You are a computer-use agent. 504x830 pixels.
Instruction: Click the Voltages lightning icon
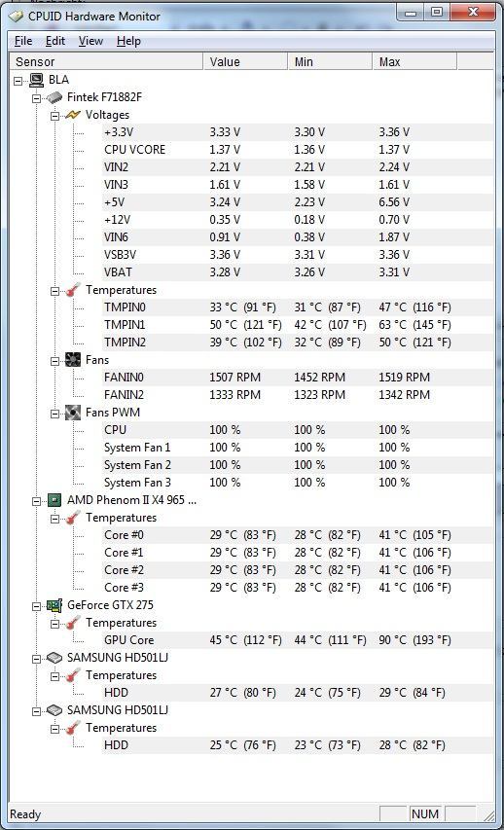coord(73,115)
